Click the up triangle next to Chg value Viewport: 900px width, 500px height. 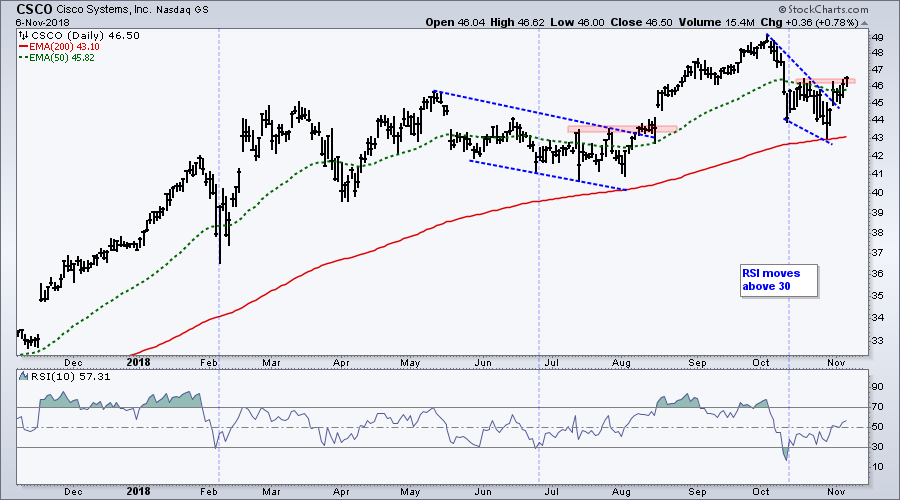(x=864, y=24)
